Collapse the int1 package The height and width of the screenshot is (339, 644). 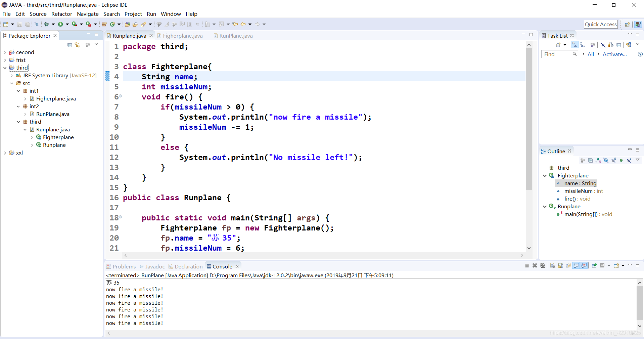click(18, 91)
